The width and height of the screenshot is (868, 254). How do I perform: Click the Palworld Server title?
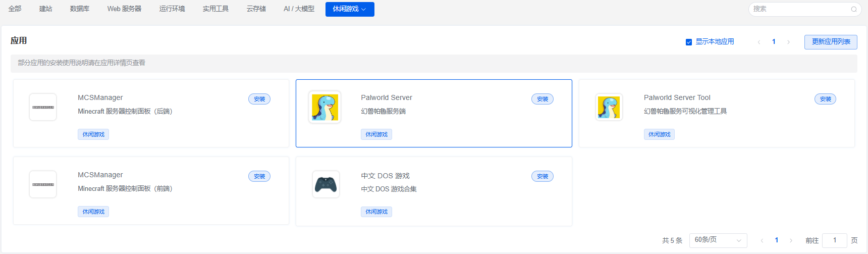[x=387, y=97]
